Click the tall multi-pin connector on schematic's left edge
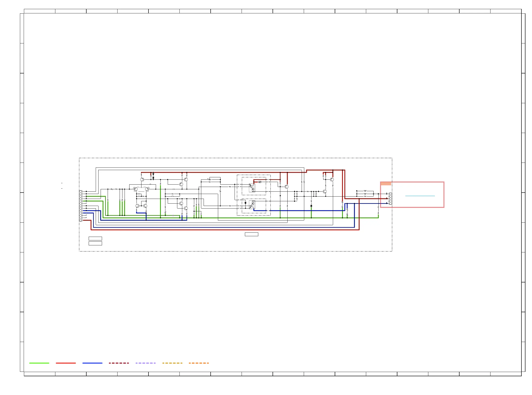Viewport: 532px width, 395px height. tap(81, 206)
